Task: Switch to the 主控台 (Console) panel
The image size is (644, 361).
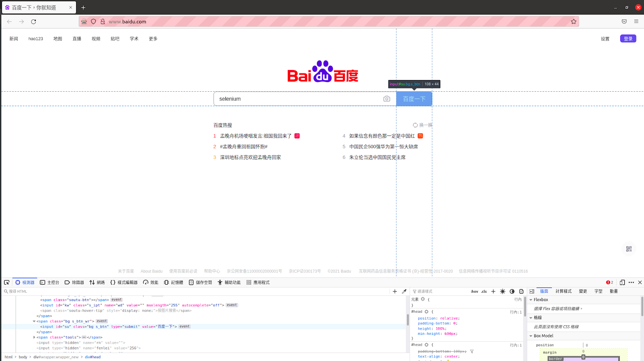Action: pos(50,283)
